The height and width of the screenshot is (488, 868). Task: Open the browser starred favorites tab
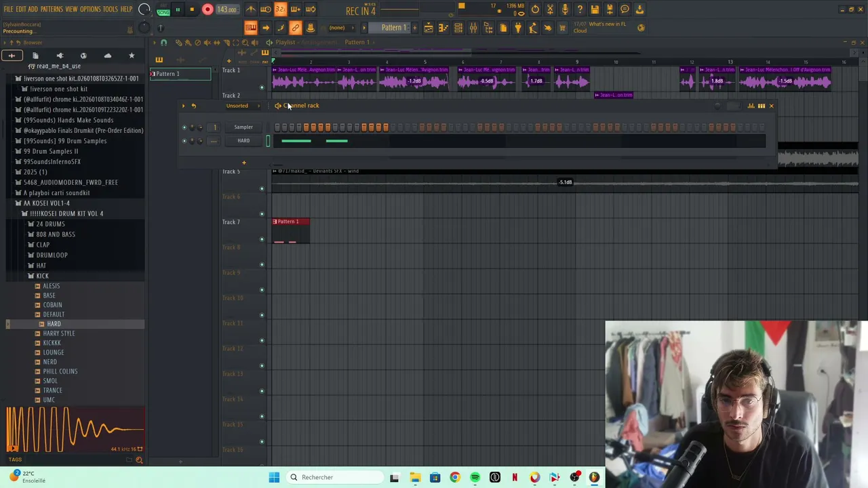point(132,56)
